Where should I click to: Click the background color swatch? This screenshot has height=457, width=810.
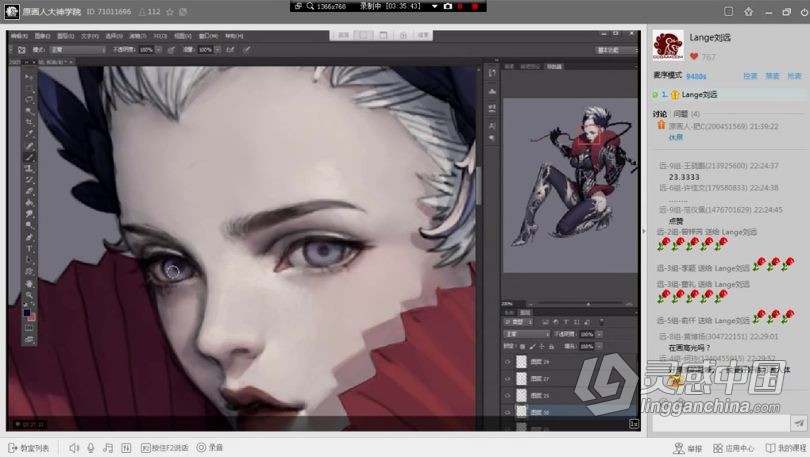(32, 317)
